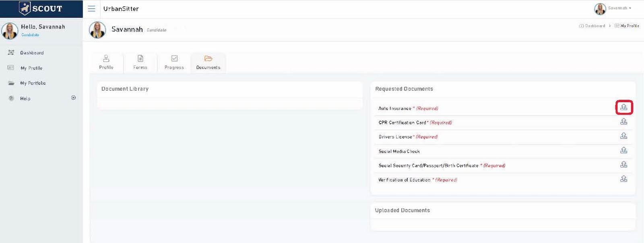Click the My Portfolio folder icon
Screen dimensions: 644x243
click(x=11, y=83)
